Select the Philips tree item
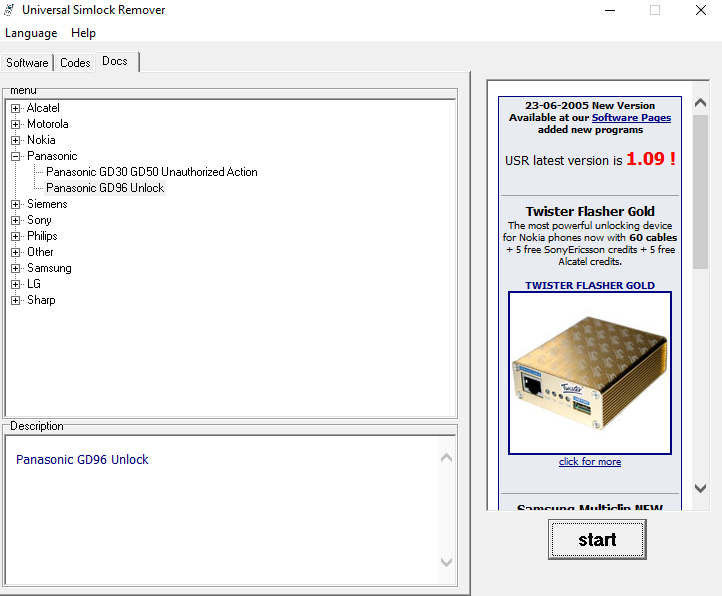The image size is (722, 596). (42, 236)
